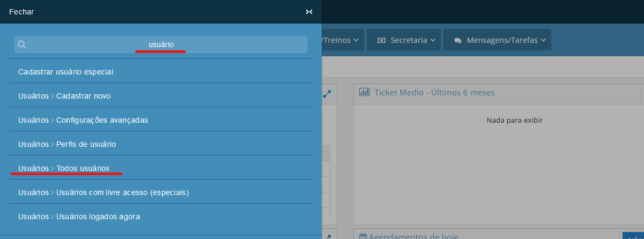Click 'Ticket Medio - Últimos 6 meses' title
Image resolution: width=644 pixels, height=239 pixels.
434,92
